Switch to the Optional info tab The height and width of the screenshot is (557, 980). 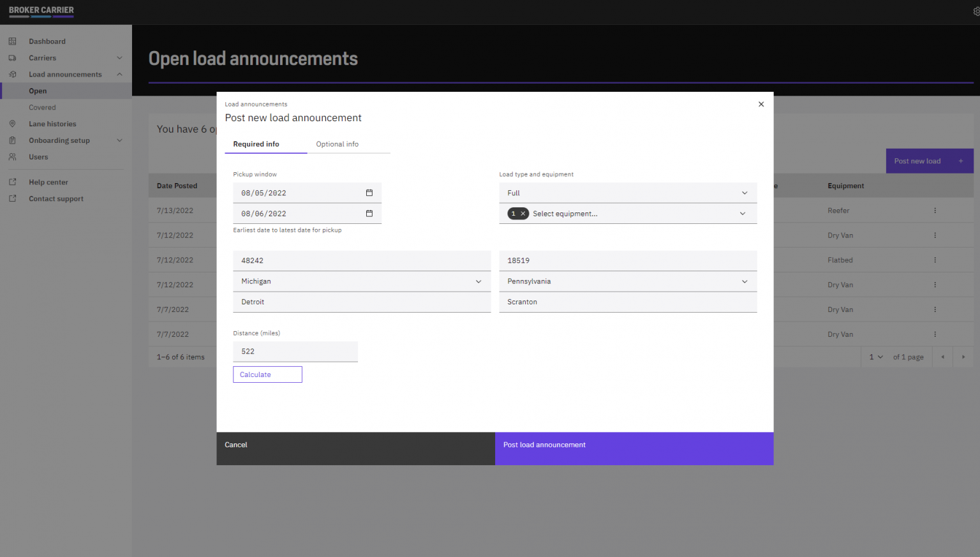[348, 144]
